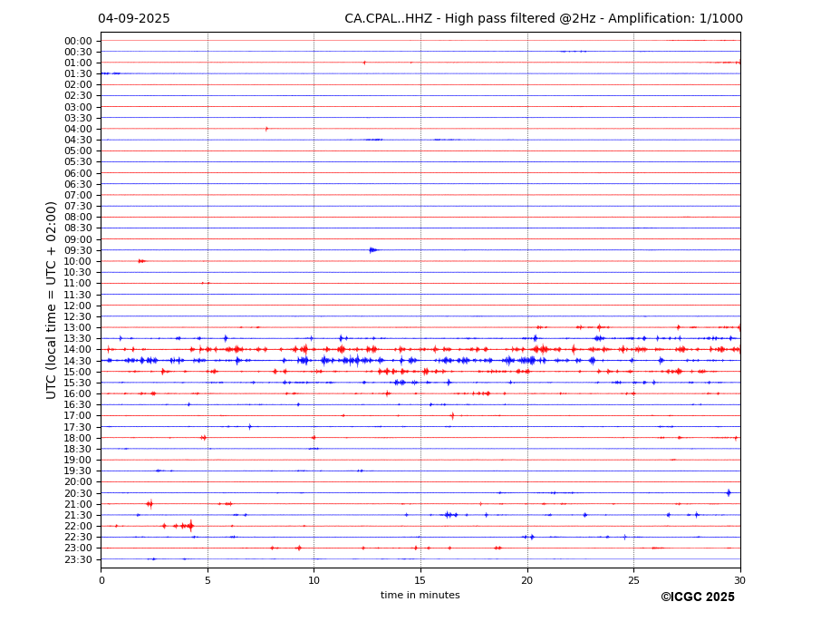
Task: Click the 06:30 time row label
Action: tap(78, 184)
